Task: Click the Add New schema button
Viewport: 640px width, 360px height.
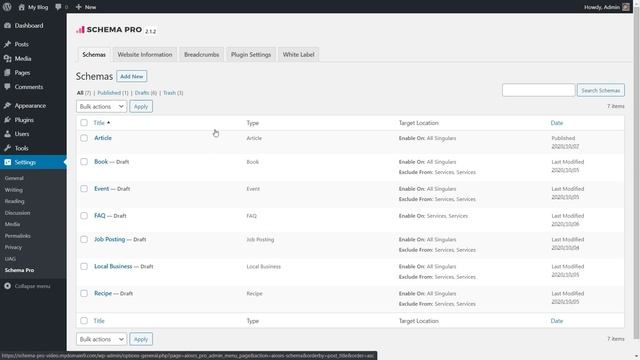Action: point(132,76)
